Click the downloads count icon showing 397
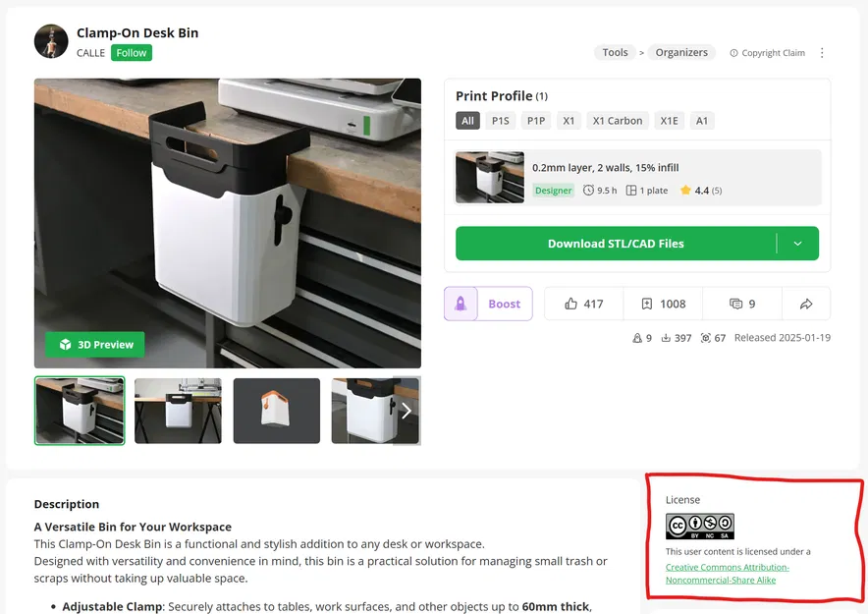Viewport: 868px width, 614px height. click(x=668, y=337)
